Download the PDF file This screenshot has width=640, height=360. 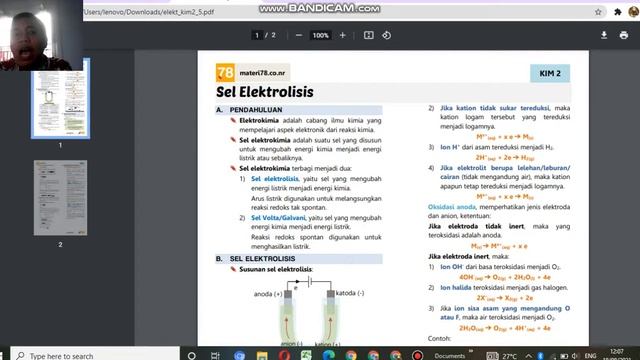coord(604,36)
